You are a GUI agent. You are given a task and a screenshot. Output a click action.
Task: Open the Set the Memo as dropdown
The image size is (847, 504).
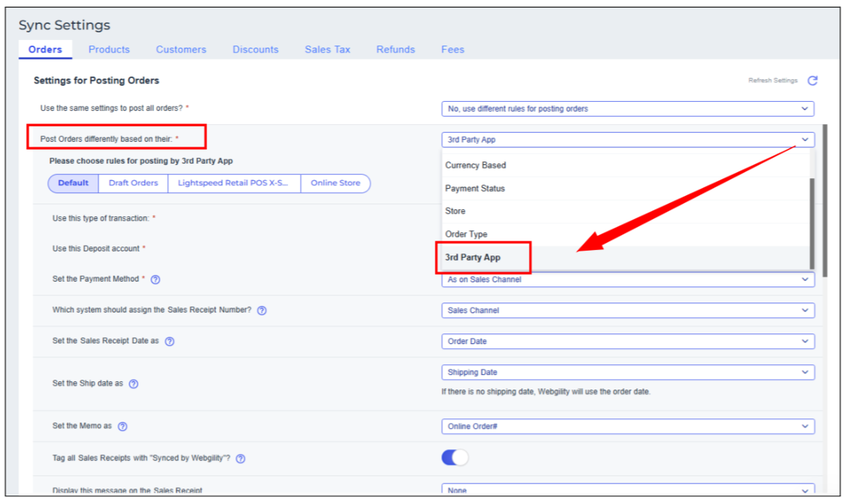pyautogui.click(x=627, y=426)
